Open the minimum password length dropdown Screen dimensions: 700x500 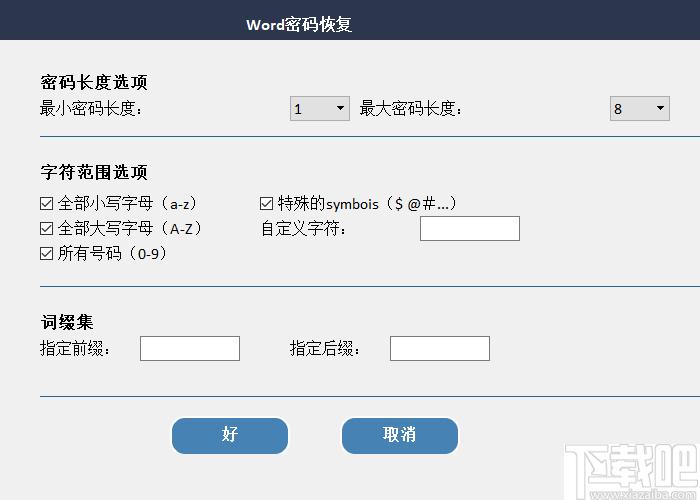pos(320,108)
